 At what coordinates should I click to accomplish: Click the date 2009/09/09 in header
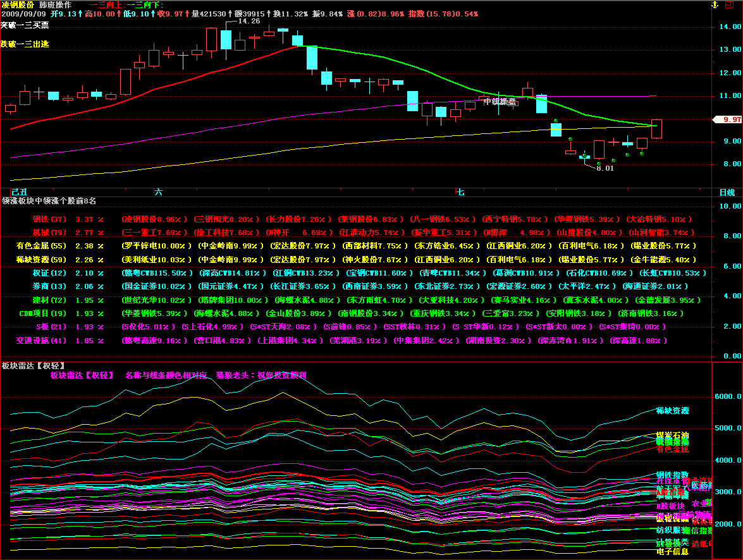pyautogui.click(x=23, y=14)
